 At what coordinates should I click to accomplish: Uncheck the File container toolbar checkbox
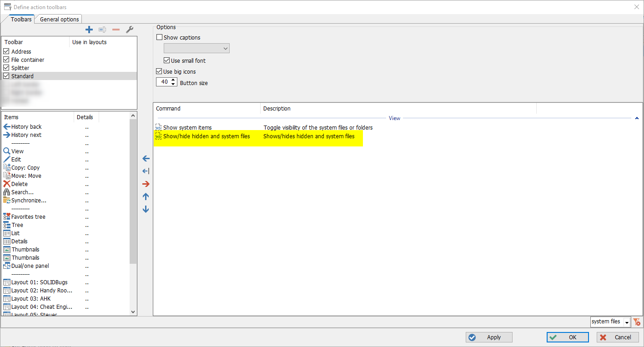pyautogui.click(x=6, y=60)
